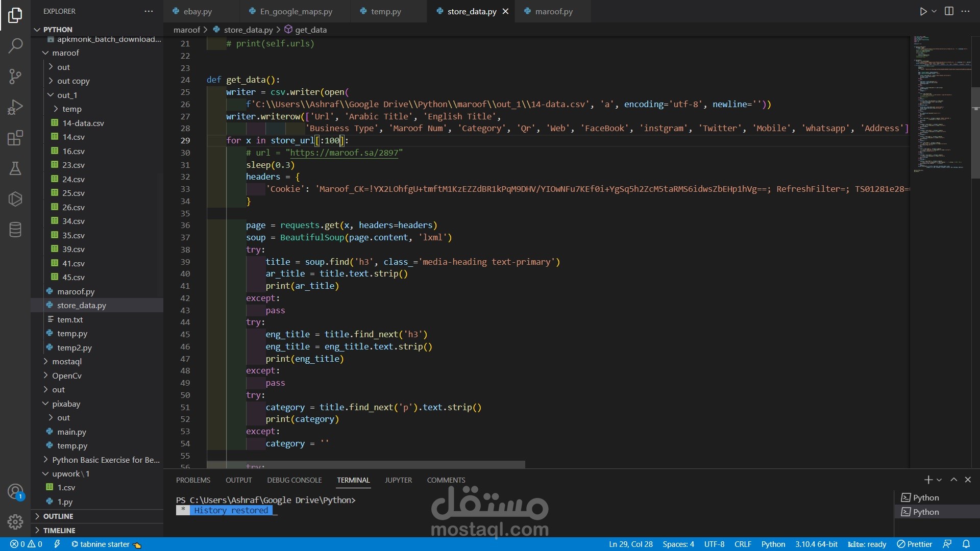The height and width of the screenshot is (551, 980).
Task: Open the Run and Debug view
Action: [15, 107]
